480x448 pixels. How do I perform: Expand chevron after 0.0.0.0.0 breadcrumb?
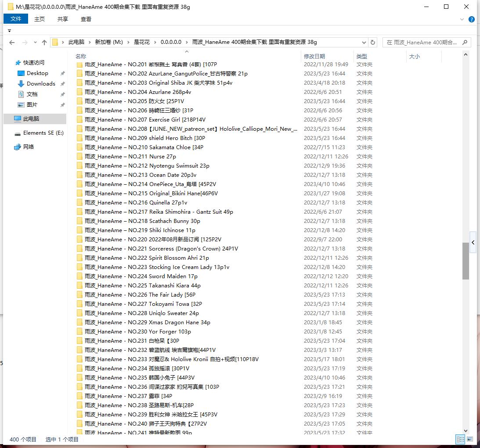[x=187, y=42]
